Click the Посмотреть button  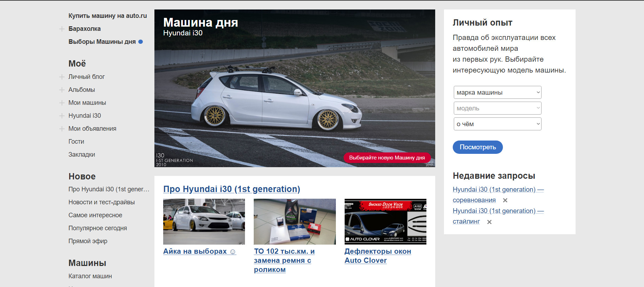point(478,147)
